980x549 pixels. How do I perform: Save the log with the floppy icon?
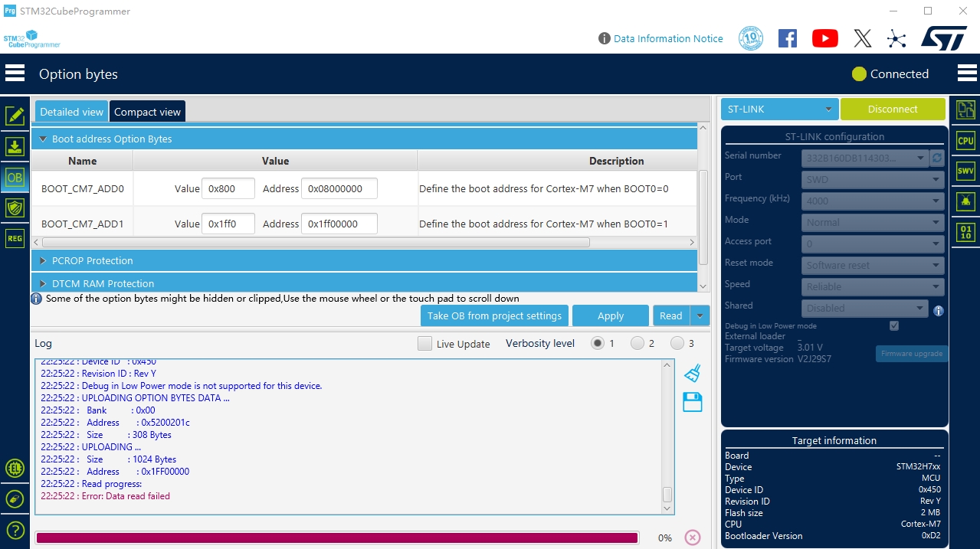(693, 402)
